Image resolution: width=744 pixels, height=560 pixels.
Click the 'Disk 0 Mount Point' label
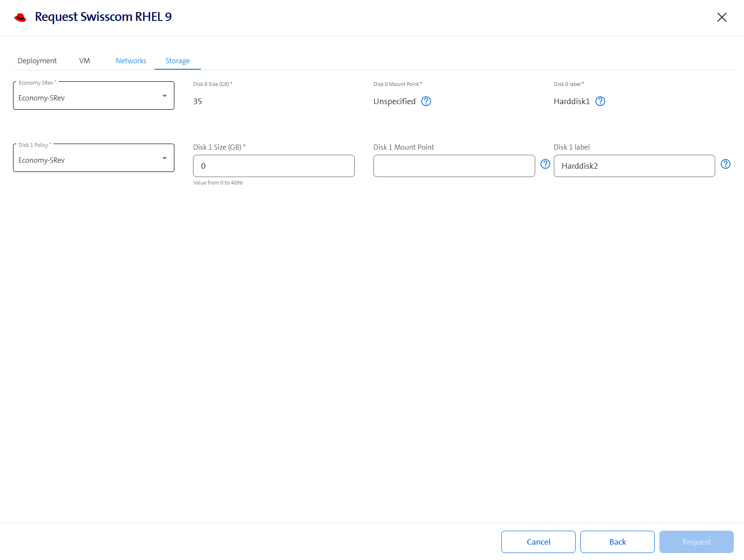coord(398,84)
